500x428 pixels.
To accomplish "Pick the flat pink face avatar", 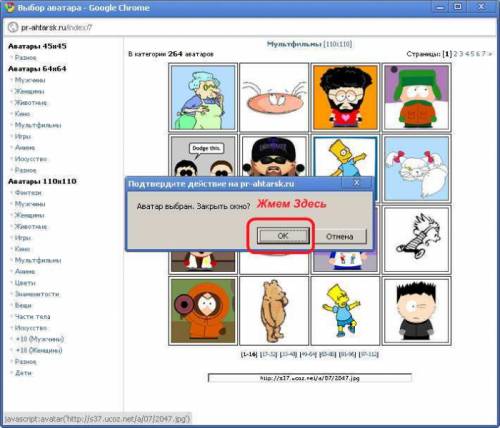I will (x=274, y=97).
